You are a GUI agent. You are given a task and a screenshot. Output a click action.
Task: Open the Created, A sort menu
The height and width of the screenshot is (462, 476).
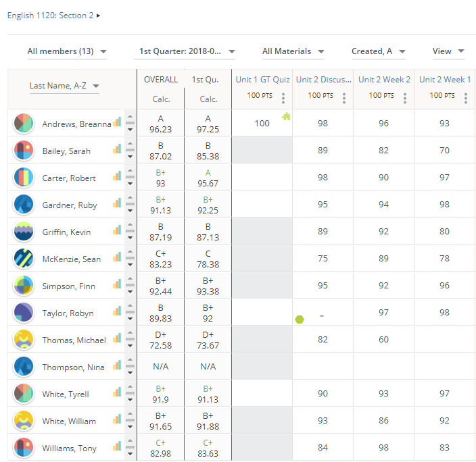(x=378, y=51)
